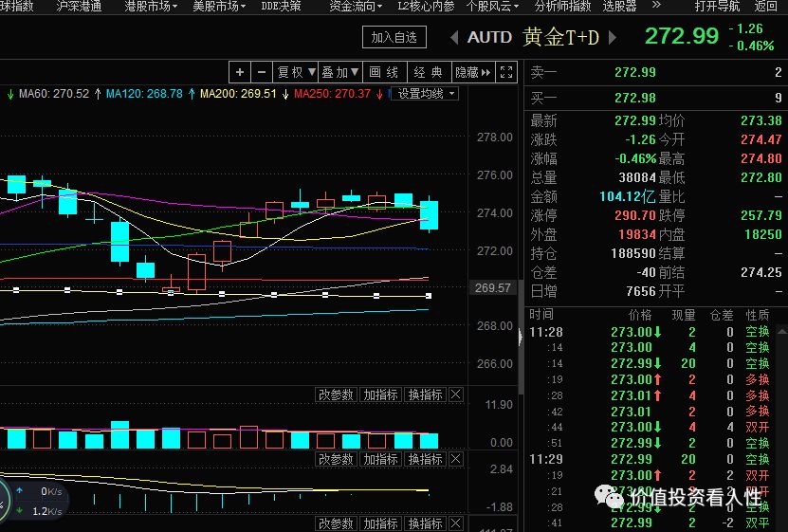788x532 pixels.
Task: Click the MA60: 270.52 label
Action: 54,94
